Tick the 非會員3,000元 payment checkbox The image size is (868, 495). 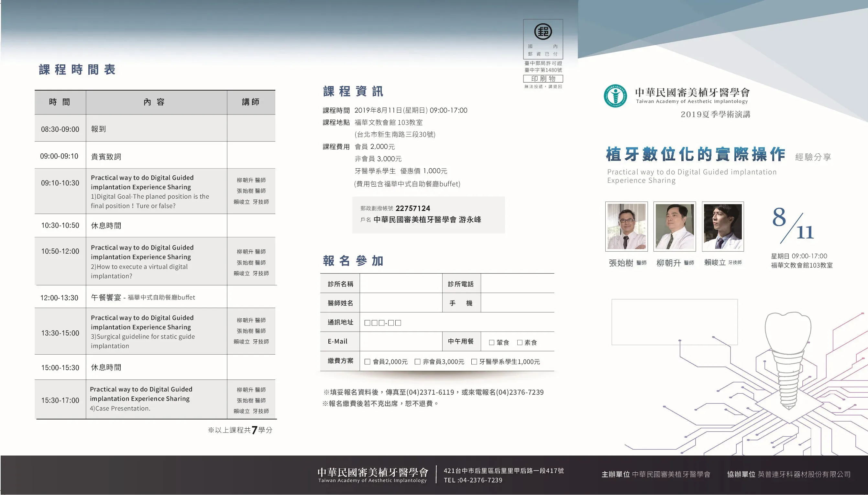pos(417,362)
